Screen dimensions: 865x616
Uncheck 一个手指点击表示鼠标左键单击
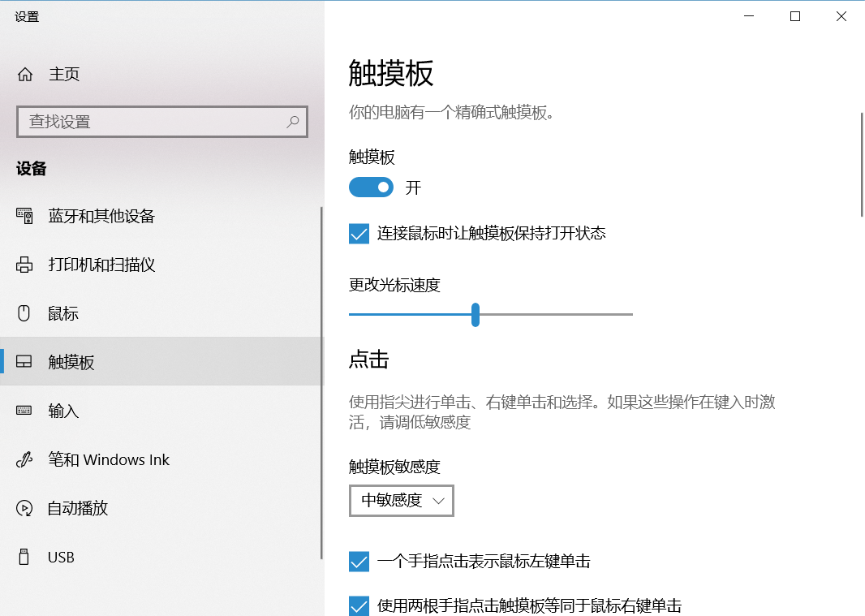pyautogui.click(x=359, y=561)
